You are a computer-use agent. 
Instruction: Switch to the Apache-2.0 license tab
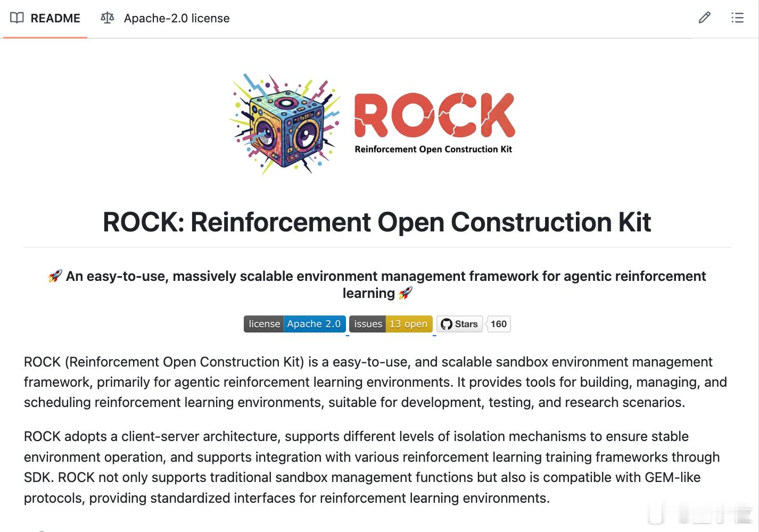166,18
